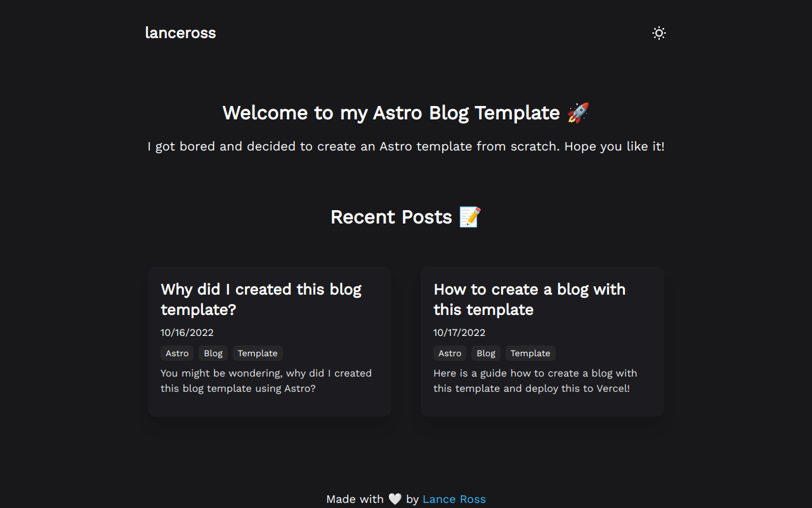Toggle light mode with the sun icon

tap(658, 32)
